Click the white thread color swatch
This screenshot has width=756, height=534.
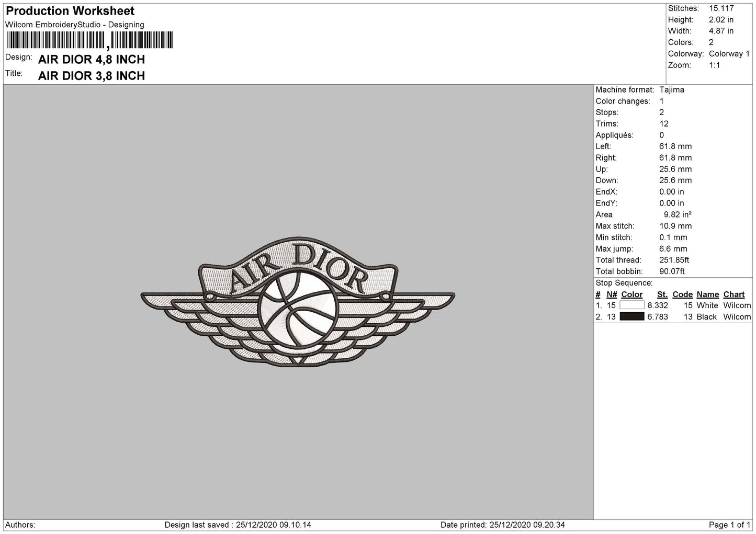(x=632, y=305)
